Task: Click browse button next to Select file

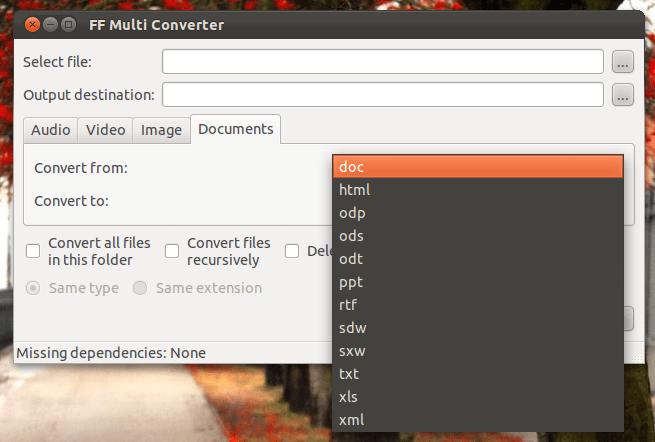Action: [x=623, y=62]
